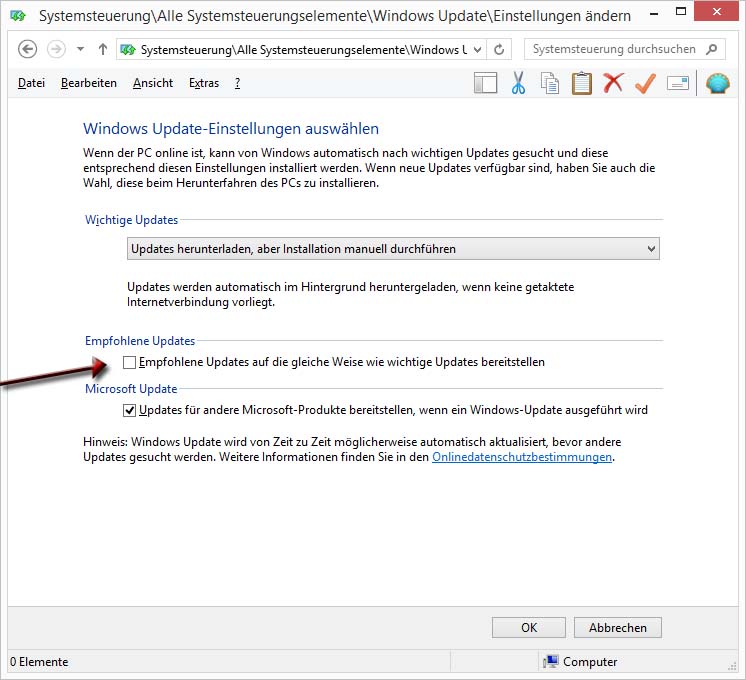Click the Copy toolbar icon
This screenshot has height=680, width=746.
(x=550, y=83)
